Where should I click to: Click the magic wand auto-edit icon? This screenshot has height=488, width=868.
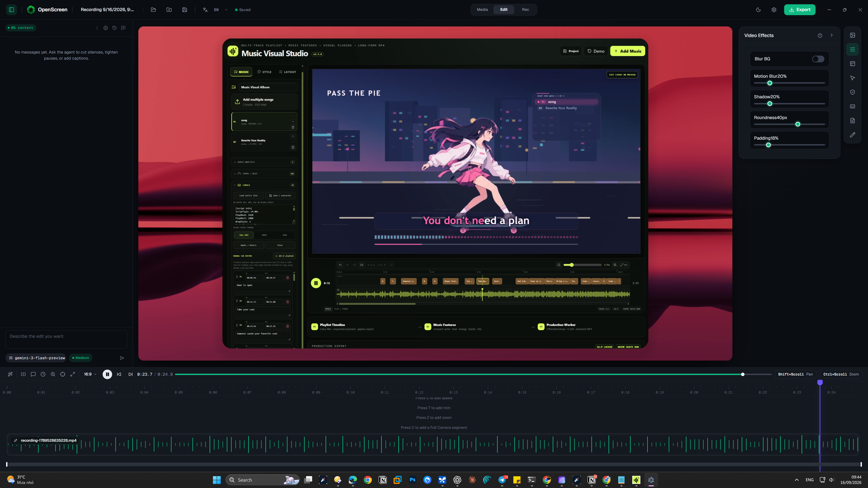(10, 374)
